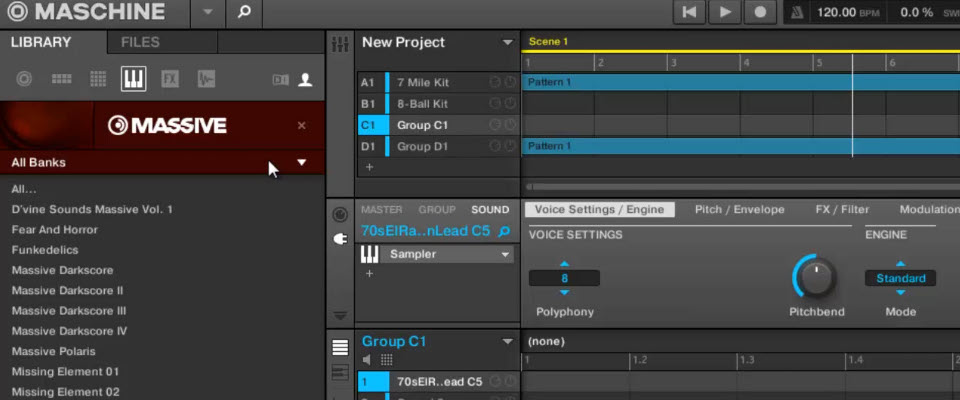Solo the 70sEIR..ead C5 sound slot
This screenshot has width=960, height=400.
coord(510,382)
